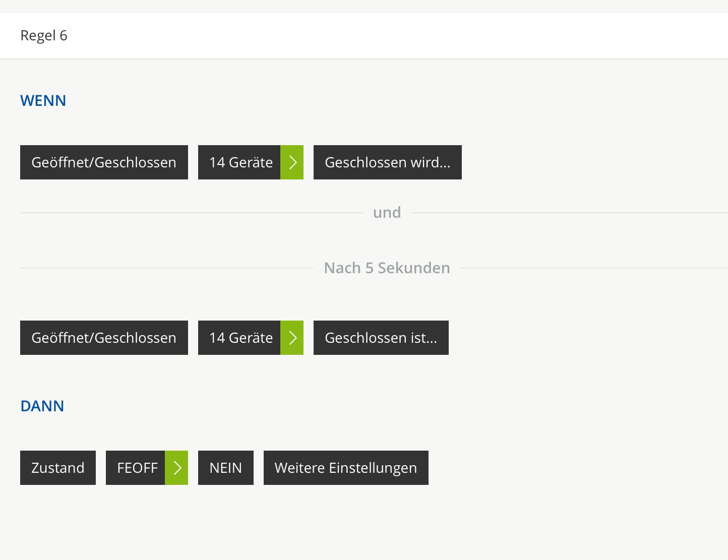Click the green arrow next to FEOFF
Viewport: 728px width, 560px height.
[x=176, y=468]
